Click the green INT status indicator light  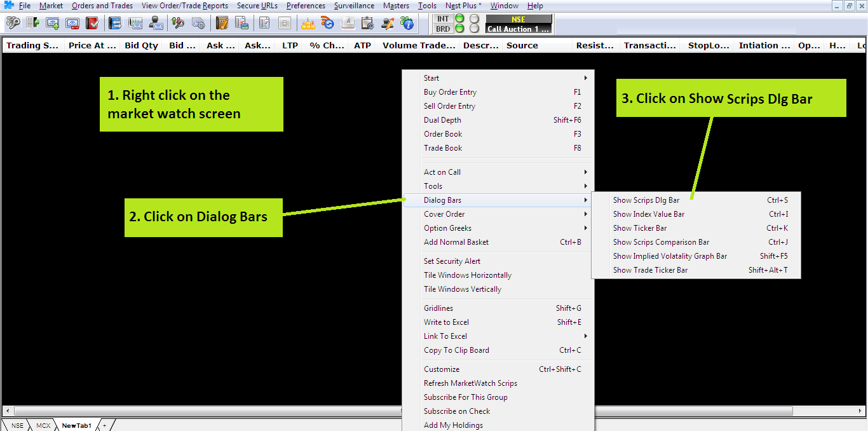[x=459, y=19]
